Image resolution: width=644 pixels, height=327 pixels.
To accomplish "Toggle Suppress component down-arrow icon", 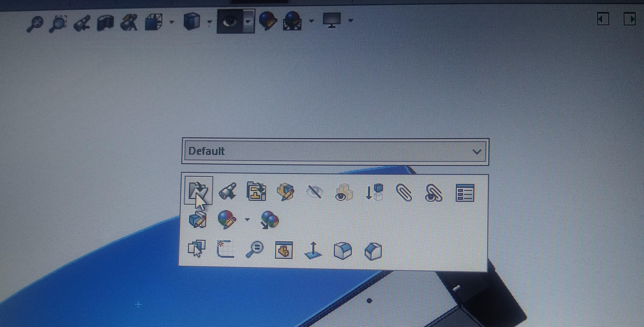I will (x=374, y=191).
